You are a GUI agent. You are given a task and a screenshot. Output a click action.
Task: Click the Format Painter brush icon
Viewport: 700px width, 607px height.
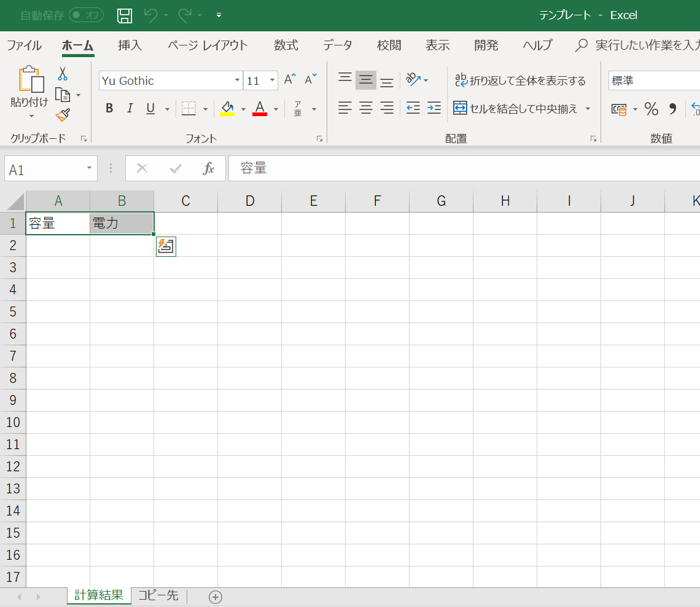click(63, 116)
